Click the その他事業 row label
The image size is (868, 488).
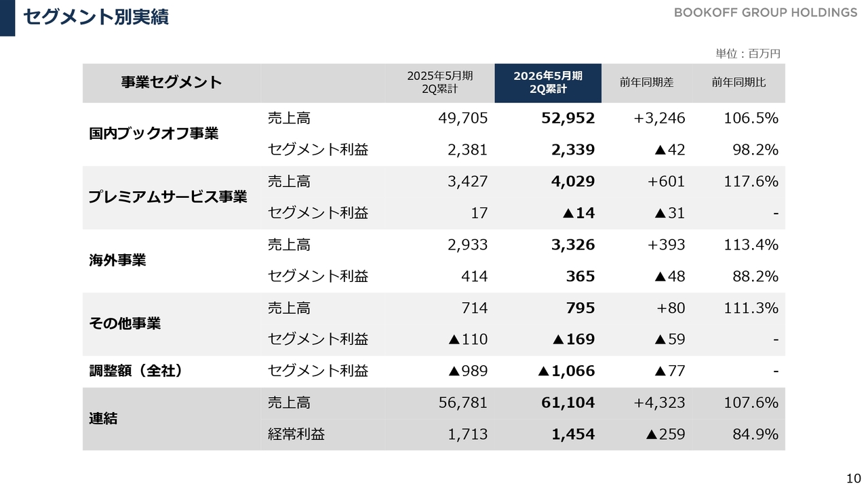125,323
